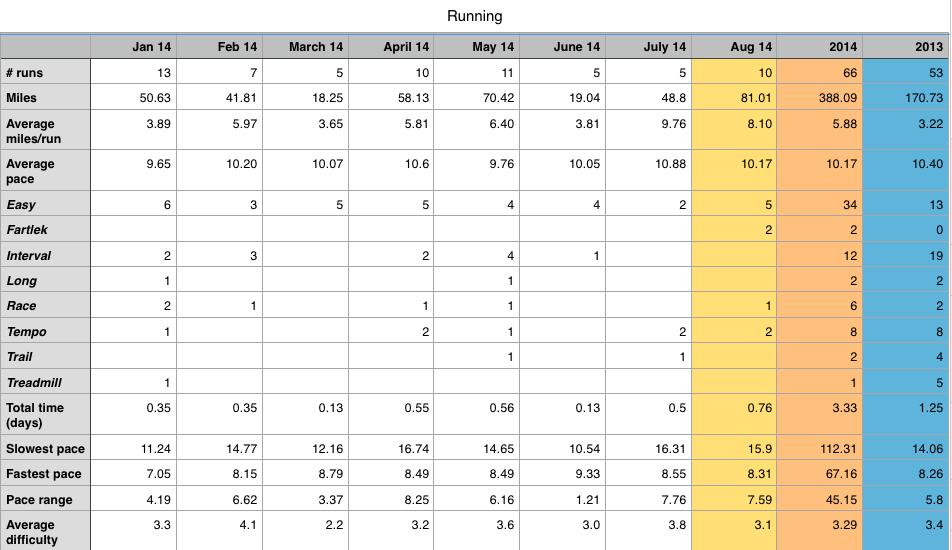Image resolution: width=952 pixels, height=550 pixels.
Task: Select the 2014 column header
Action: point(820,47)
